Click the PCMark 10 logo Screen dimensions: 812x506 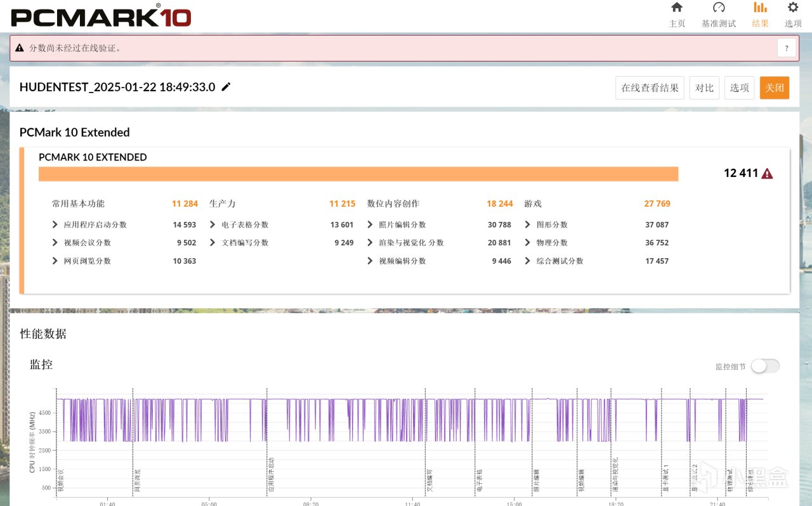pos(101,16)
